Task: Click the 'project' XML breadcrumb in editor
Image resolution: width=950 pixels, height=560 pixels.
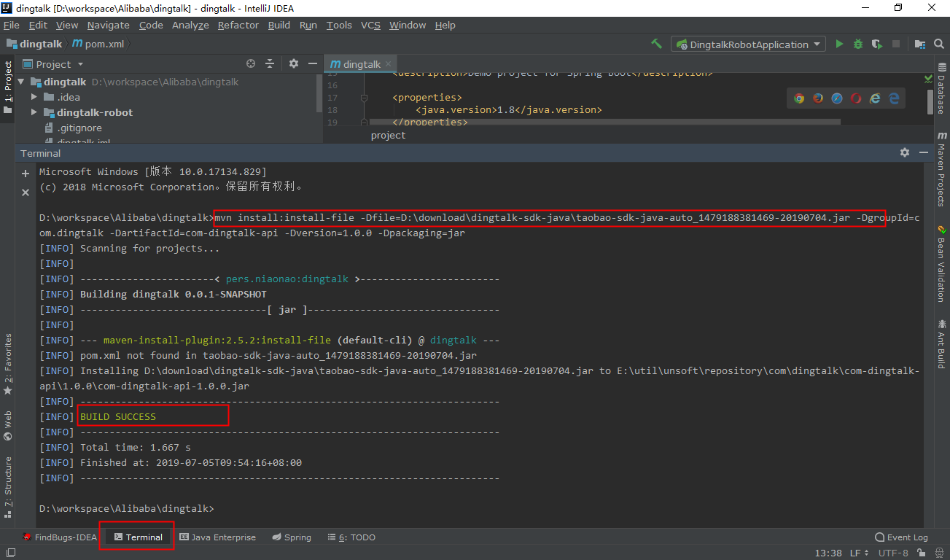Action: click(388, 135)
